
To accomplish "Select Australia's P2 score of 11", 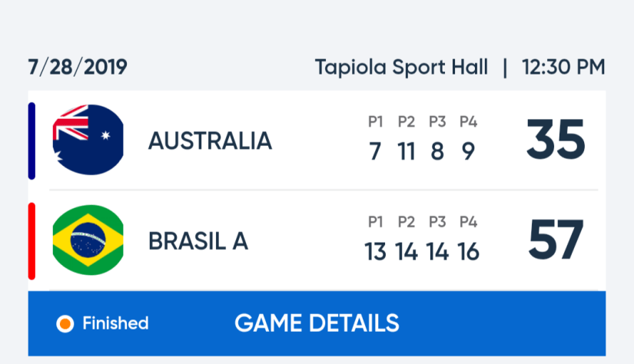I will point(407,151).
